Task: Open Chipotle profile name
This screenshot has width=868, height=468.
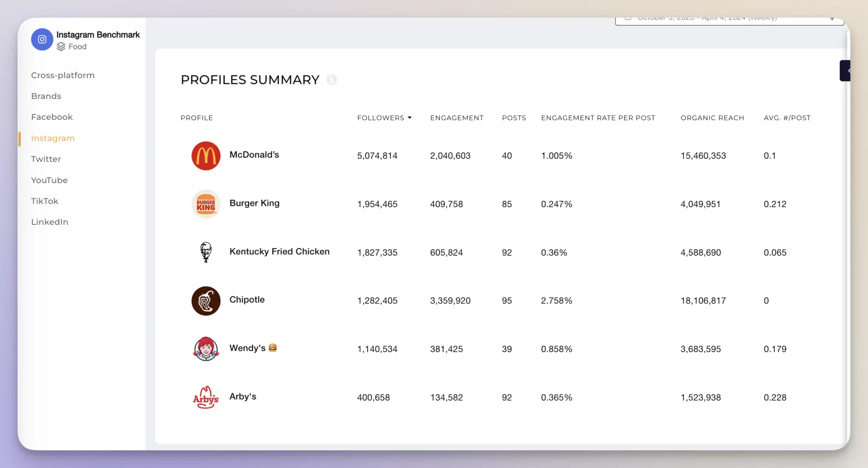Action: (247, 300)
